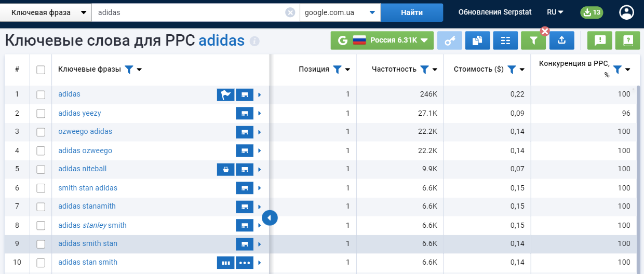This screenshot has width=644, height=274.
Task: Click the flag icon in the adidas row
Action: pos(225,94)
